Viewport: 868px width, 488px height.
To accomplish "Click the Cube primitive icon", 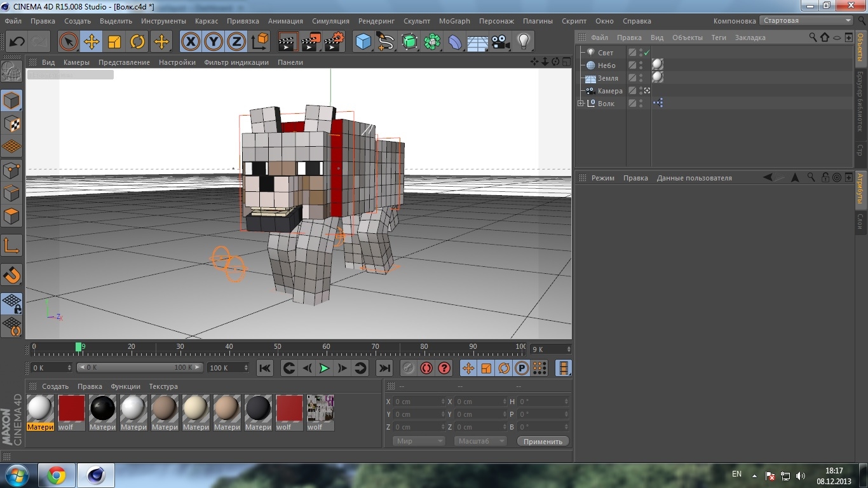I will point(363,41).
